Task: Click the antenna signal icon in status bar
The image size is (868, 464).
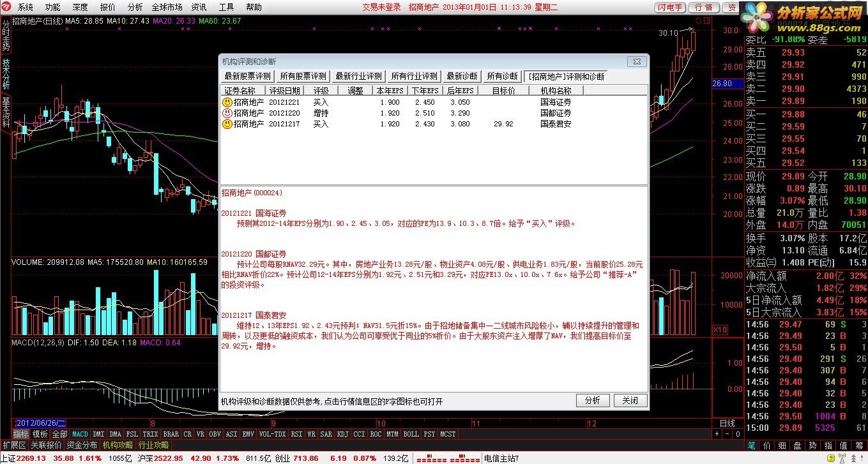Action: click(x=842, y=458)
